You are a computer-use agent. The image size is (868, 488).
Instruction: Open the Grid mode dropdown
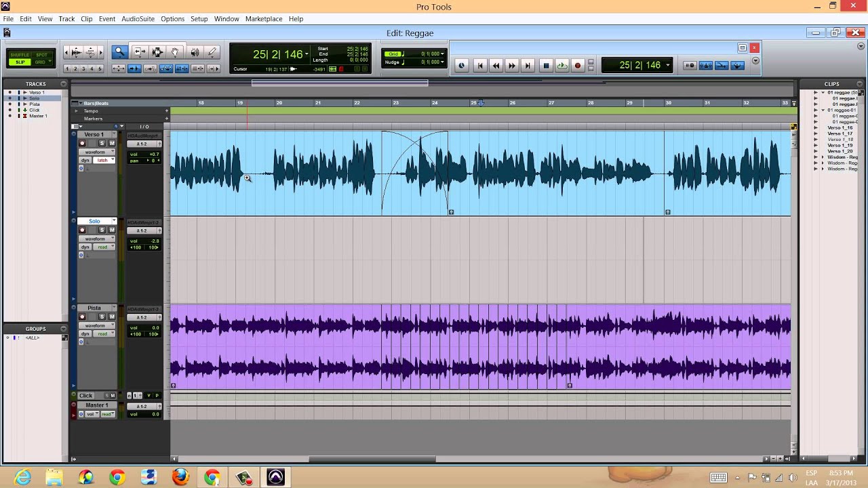point(50,61)
